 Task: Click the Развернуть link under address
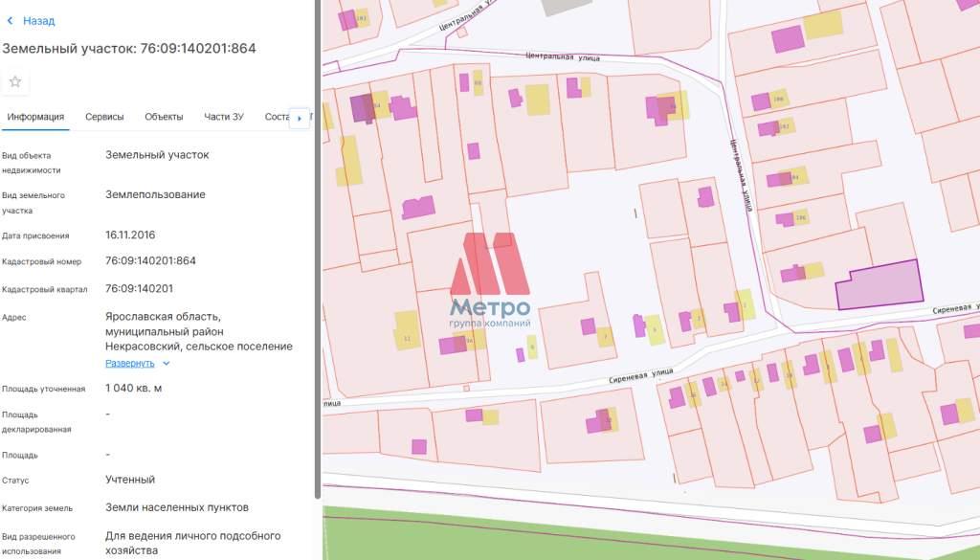pos(129,364)
